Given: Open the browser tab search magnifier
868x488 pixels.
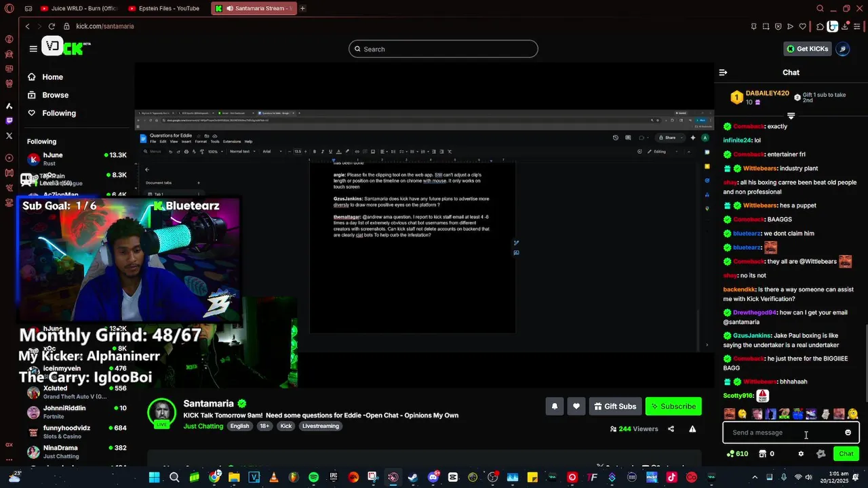Looking at the screenshot, I should (820, 9).
